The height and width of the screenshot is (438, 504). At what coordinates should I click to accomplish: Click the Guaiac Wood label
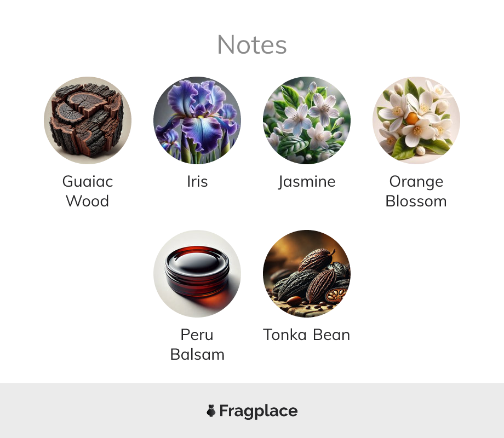(88, 191)
